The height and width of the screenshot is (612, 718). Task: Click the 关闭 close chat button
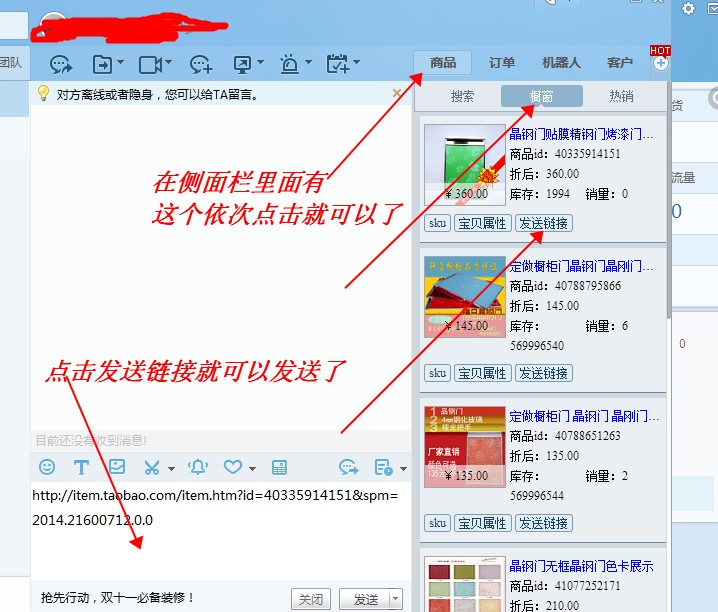pos(311,599)
